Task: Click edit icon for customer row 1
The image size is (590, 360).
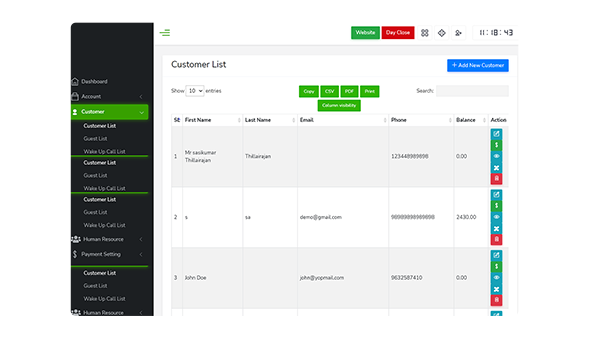Action: tap(496, 134)
